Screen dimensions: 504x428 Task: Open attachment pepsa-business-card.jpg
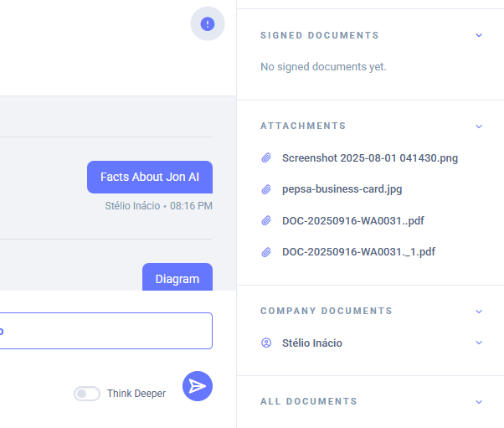(342, 189)
